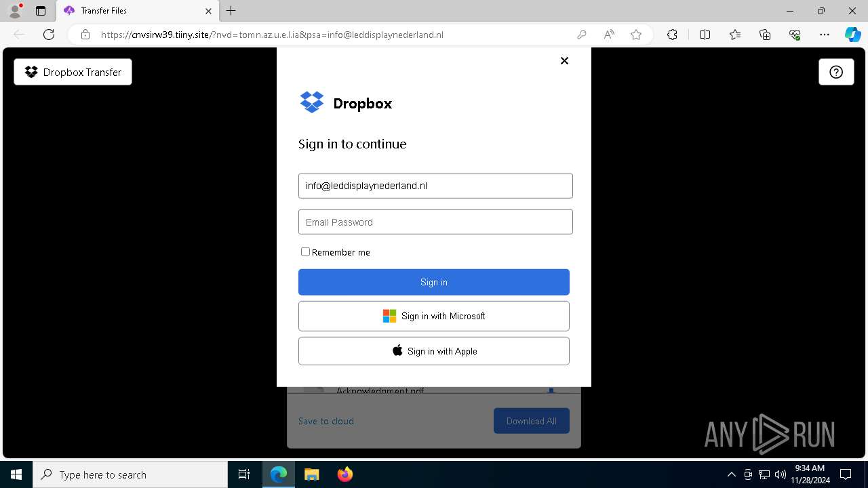868x488 pixels.
Task: Toggle Split screen view
Action: [x=705, y=35]
